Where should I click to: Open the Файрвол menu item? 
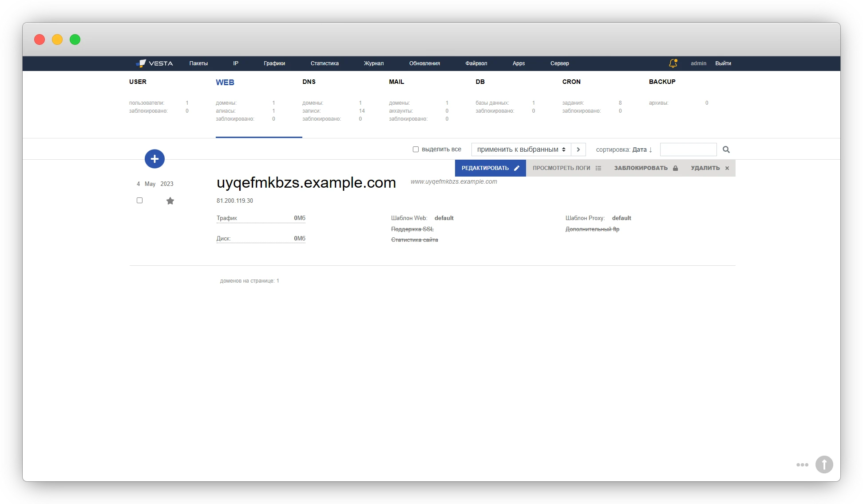(x=477, y=63)
